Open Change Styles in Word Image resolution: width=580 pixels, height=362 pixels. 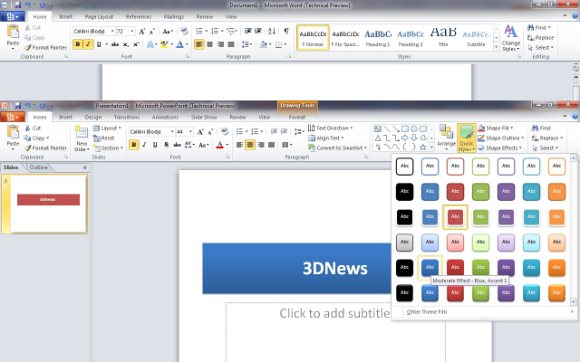click(x=511, y=38)
